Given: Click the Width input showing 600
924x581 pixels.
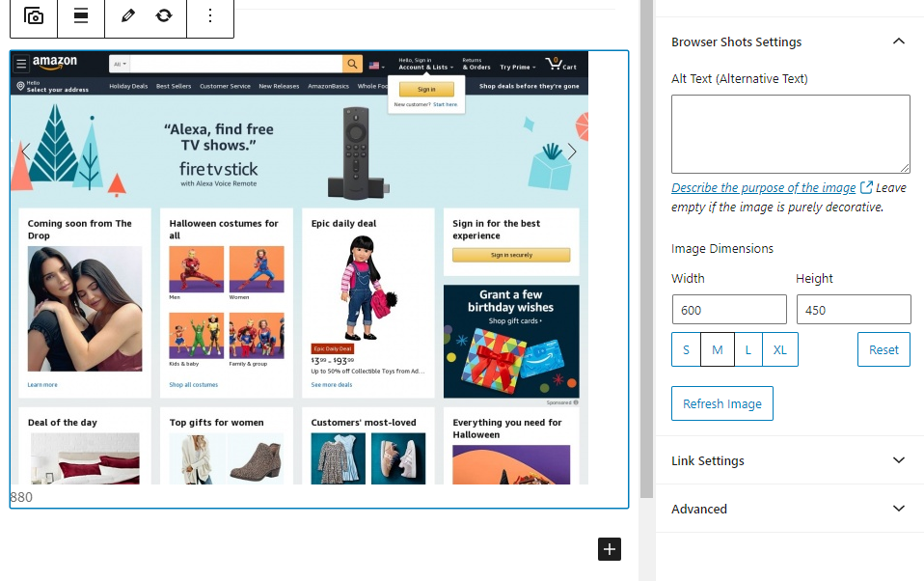Looking at the screenshot, I should pyautogui.click(x=728, y=309).
